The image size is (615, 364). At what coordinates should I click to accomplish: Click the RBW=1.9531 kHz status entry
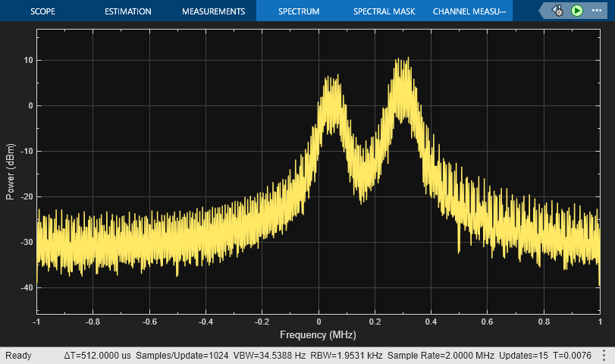coord(347,356)
